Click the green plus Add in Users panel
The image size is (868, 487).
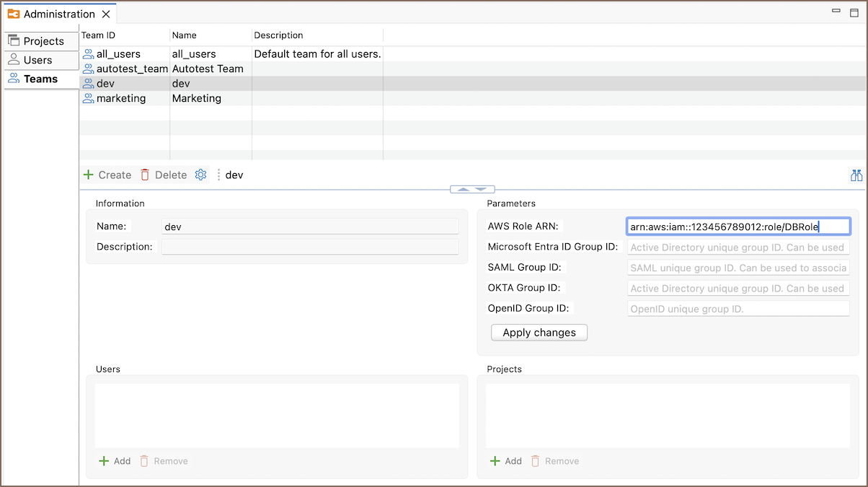tap(115, 461)
